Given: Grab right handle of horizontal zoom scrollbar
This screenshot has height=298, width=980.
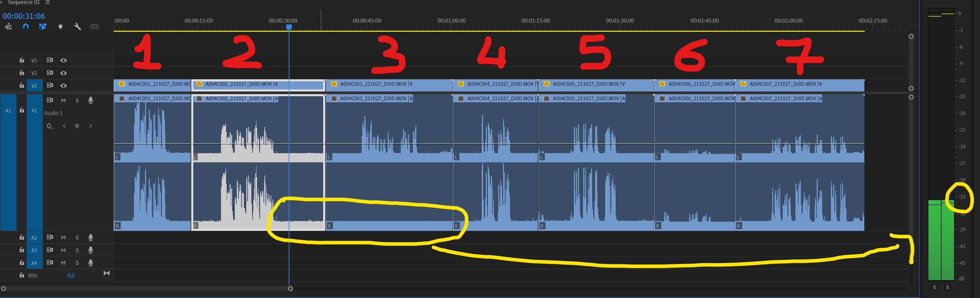Looking at the screenshot, I should click(291, 289).
